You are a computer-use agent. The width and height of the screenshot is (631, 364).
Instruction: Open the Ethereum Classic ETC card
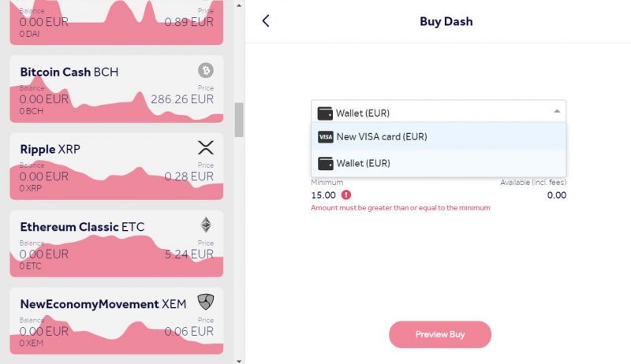point(116,244)
